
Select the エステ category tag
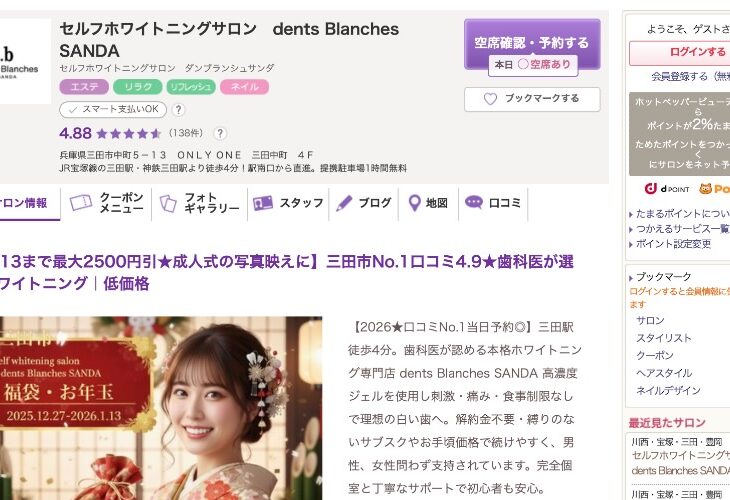pyautogui.click(x=84, y=87)
